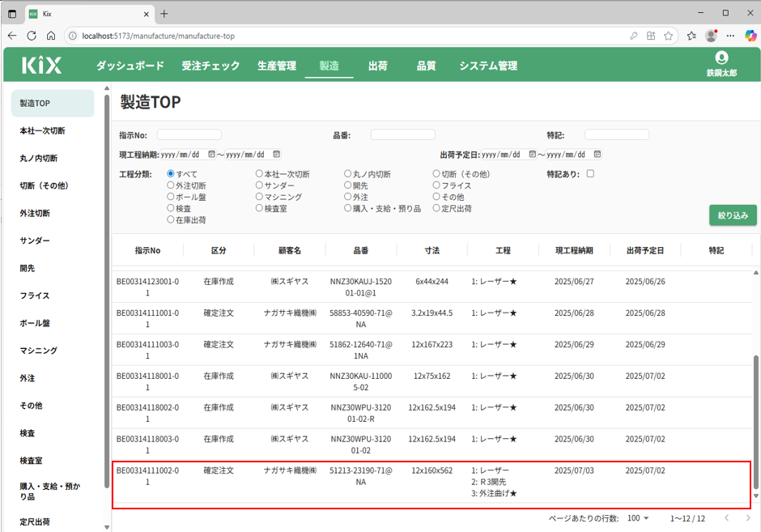Open browser profile avatar

pyautogui.click(x=711, y=36)
